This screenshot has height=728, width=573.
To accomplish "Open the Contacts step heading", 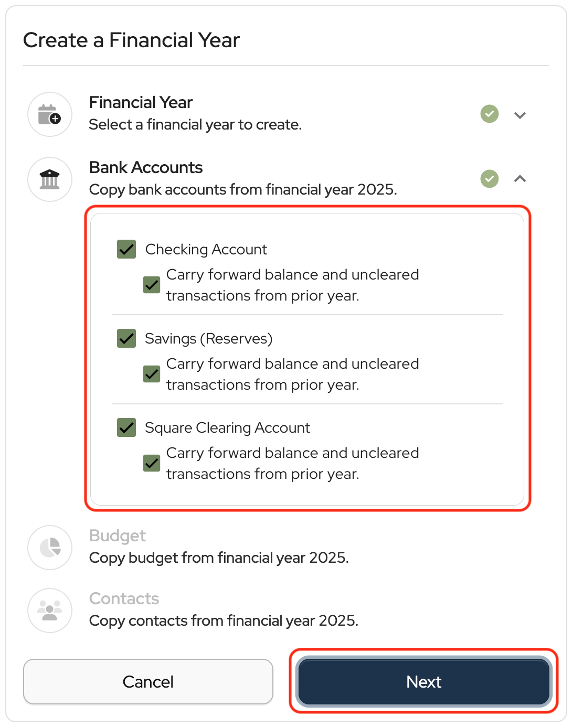I will (x=124, y=598).
